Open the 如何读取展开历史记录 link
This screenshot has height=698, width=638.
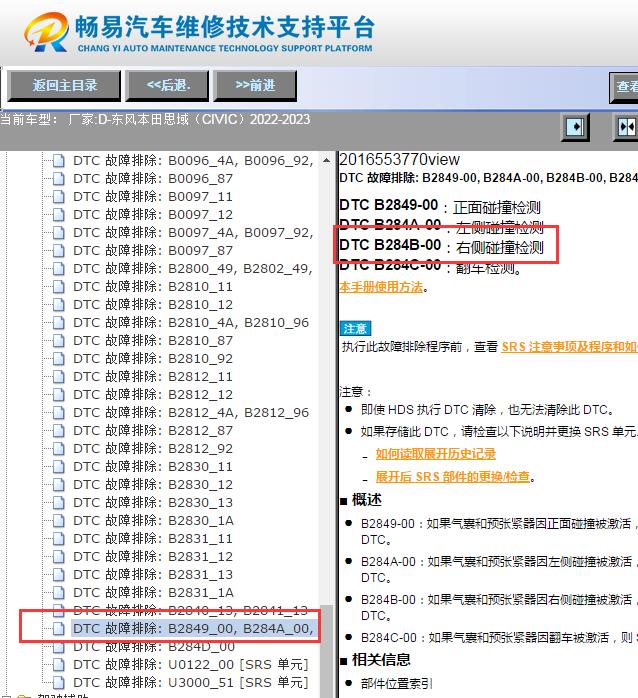click(435, 454)
